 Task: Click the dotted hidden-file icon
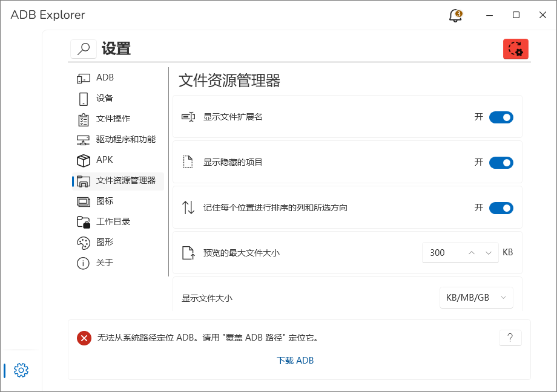188,162
